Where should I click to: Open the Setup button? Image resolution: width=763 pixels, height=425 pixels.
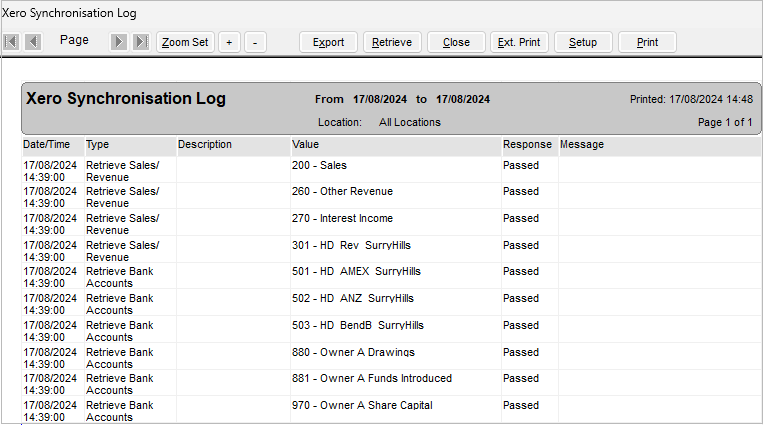[x=583, y=42]
